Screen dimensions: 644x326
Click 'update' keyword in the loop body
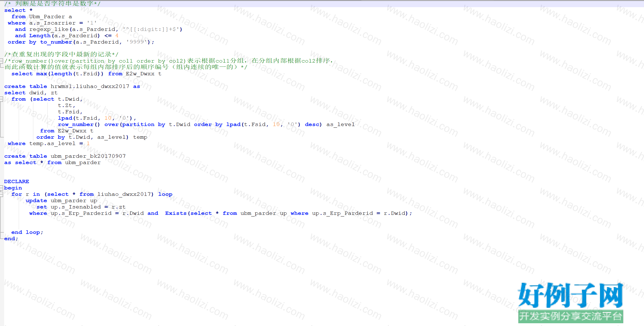[x=36, y=201]
